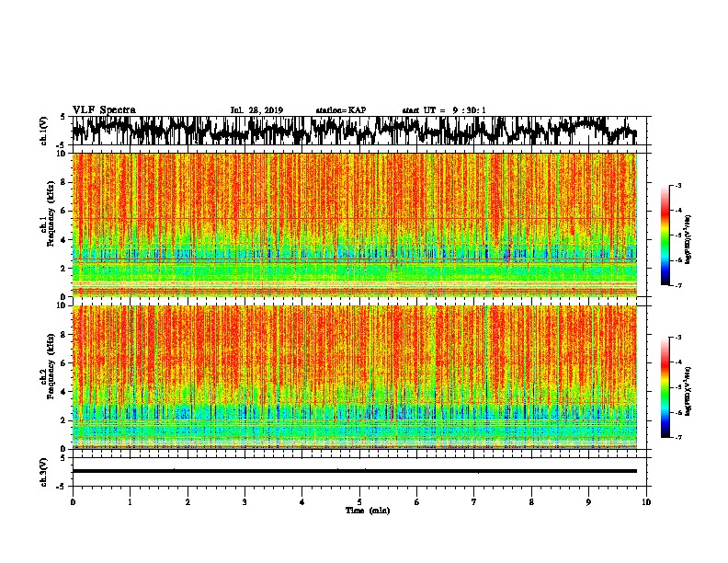Click the flat ch.3 voltage trace line
Viewport: 728px width, 563px height.
[x=354, y=471]
